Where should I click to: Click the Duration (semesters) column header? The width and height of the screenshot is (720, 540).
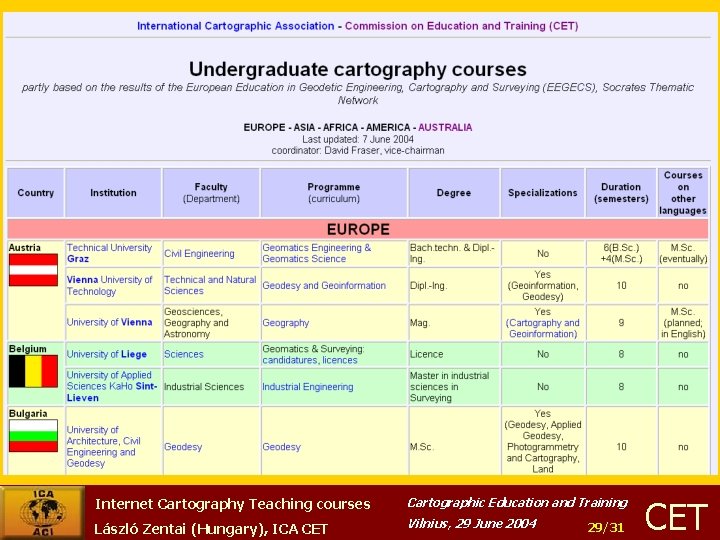point(621,192)
